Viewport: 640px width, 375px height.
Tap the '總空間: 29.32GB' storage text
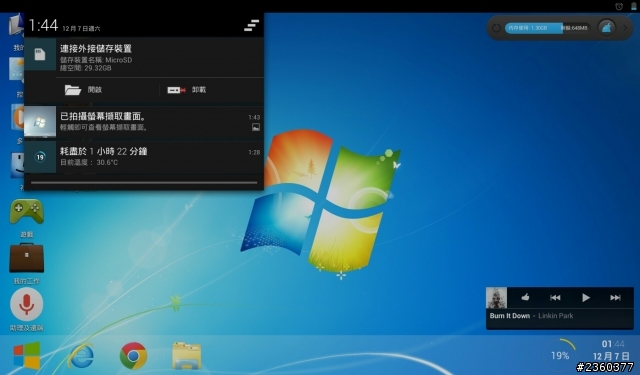85,68
